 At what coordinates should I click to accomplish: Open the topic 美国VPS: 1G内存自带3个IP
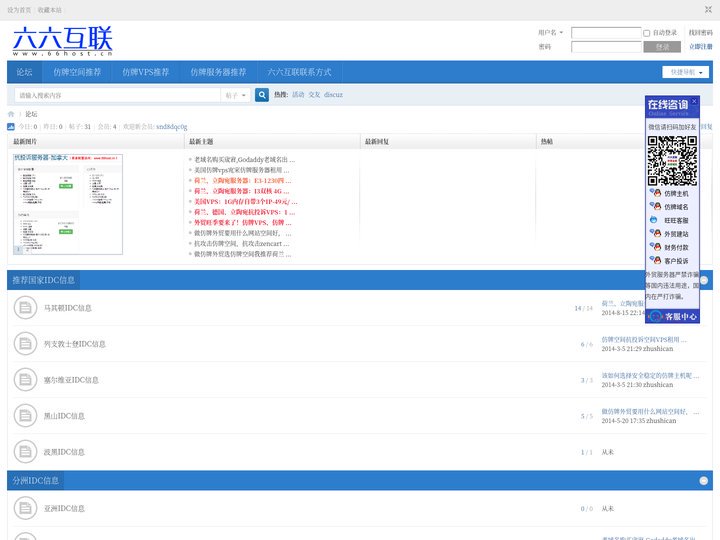(246, 202)
